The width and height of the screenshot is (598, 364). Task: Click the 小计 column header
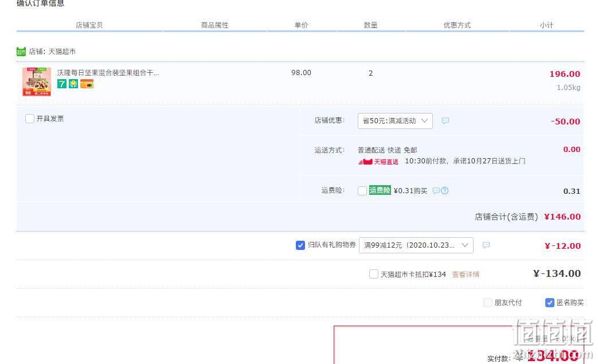(x=546, y=25)
